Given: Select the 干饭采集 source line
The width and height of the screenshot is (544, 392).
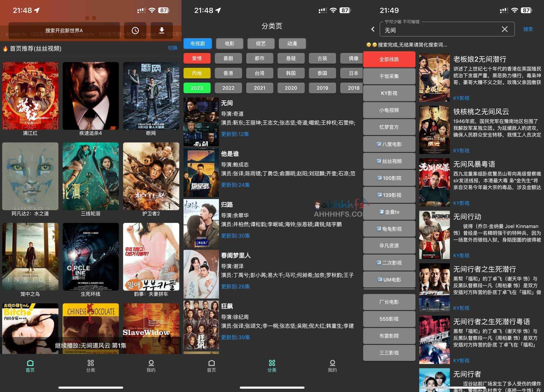Looking at the screenshot, I should pos(389,76).
